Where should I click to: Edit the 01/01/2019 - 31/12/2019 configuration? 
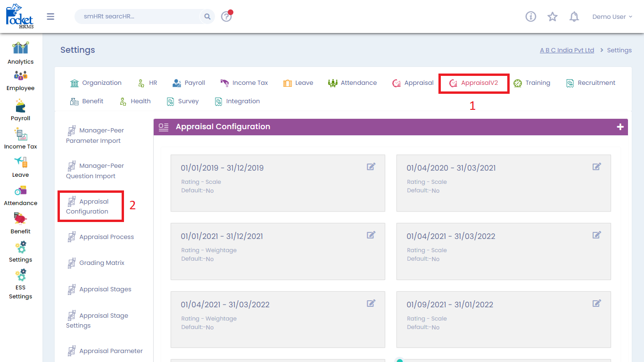tap(371, 166)
